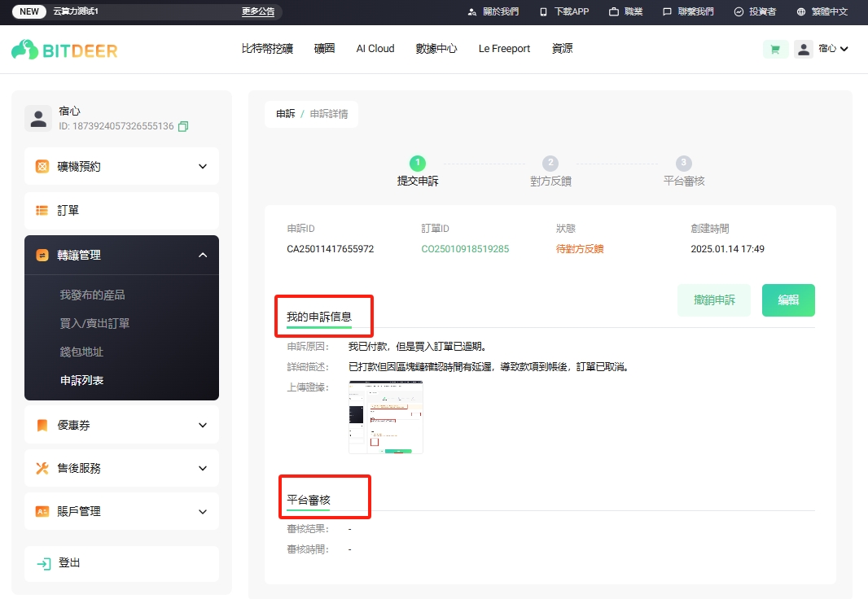Open 更多公告 link
This screenshot has width=868, height=599.
coord(258,11)
